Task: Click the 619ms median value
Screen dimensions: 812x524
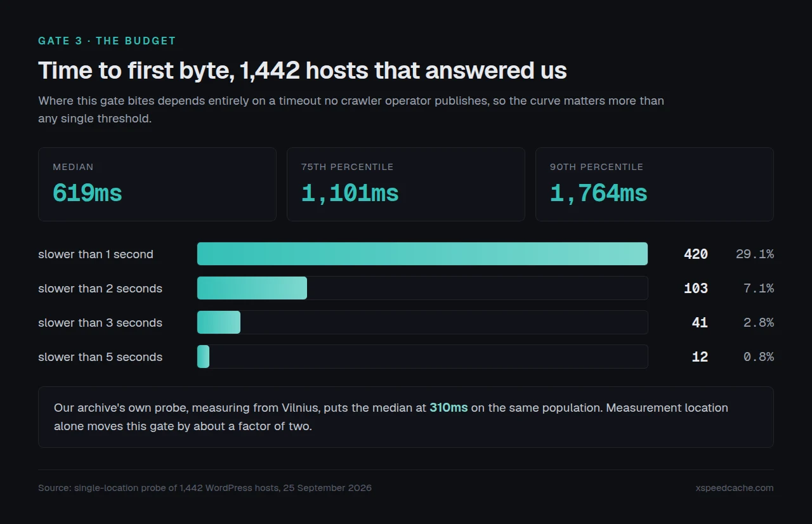Action: pos(88,193)
